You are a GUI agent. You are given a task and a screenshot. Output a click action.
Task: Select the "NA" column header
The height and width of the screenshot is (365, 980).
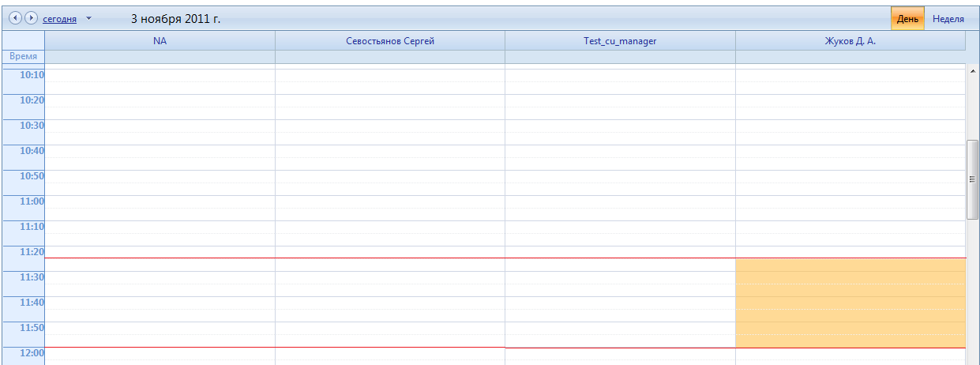point(160,41)
